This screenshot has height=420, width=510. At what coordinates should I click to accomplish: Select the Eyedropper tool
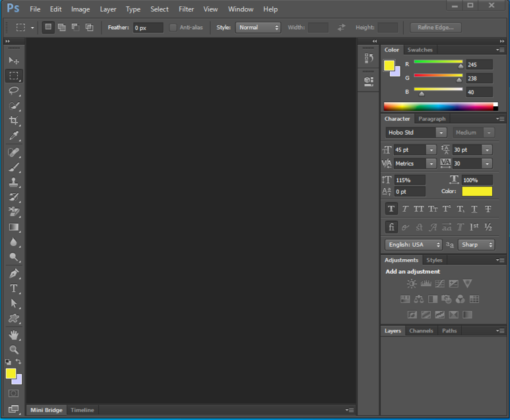(14, 136)
